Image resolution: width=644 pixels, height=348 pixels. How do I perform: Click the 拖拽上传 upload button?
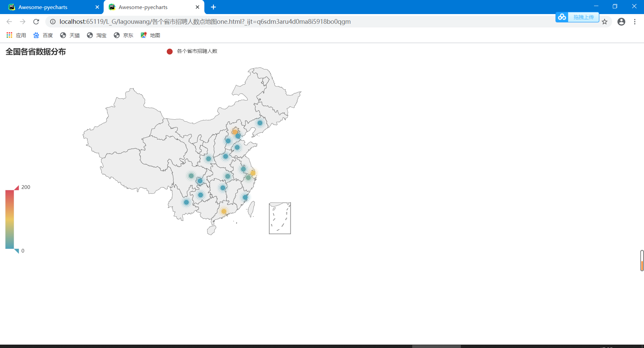[x=584, y=17]
